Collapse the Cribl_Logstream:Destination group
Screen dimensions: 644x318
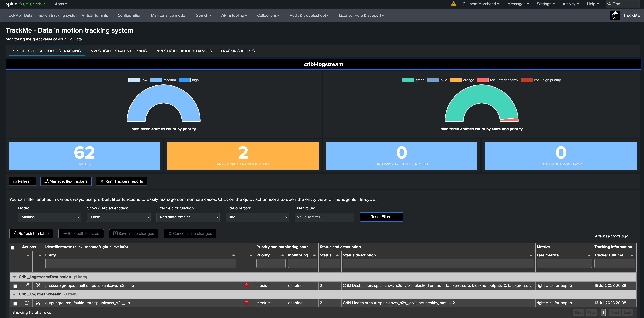[x=14, y=277]
